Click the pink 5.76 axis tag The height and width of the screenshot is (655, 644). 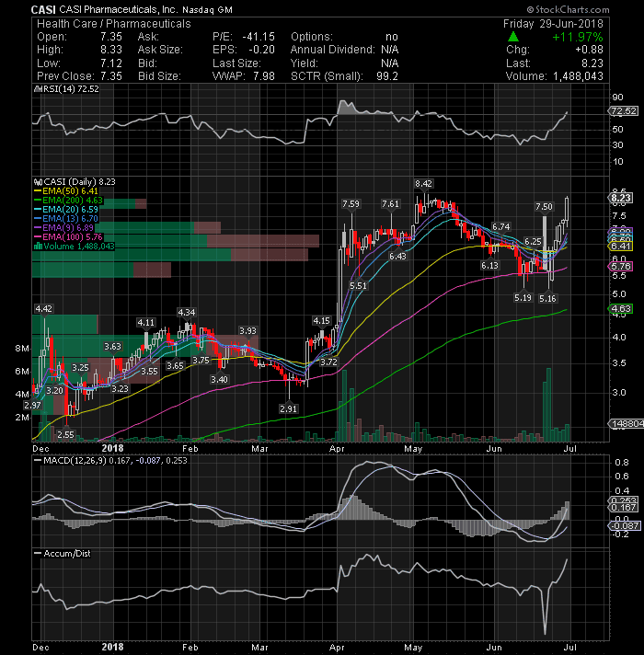[621, 267]
